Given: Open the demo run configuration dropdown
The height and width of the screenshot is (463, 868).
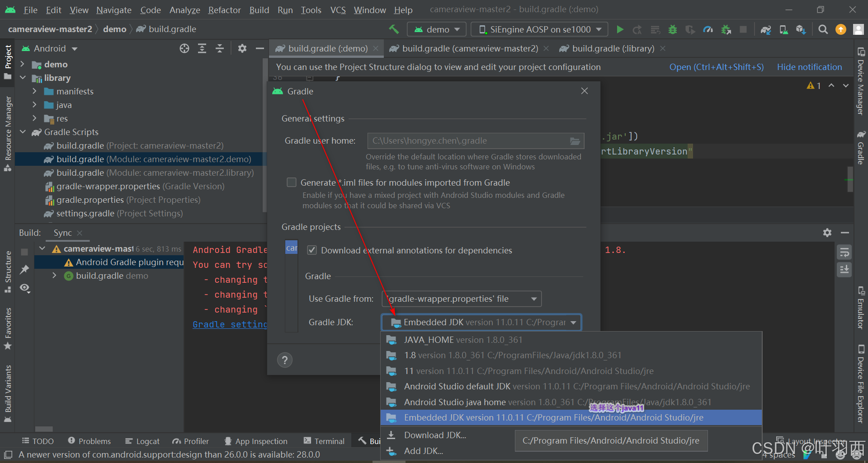Looking at the screenshot, I should click(x=437, y=29).
